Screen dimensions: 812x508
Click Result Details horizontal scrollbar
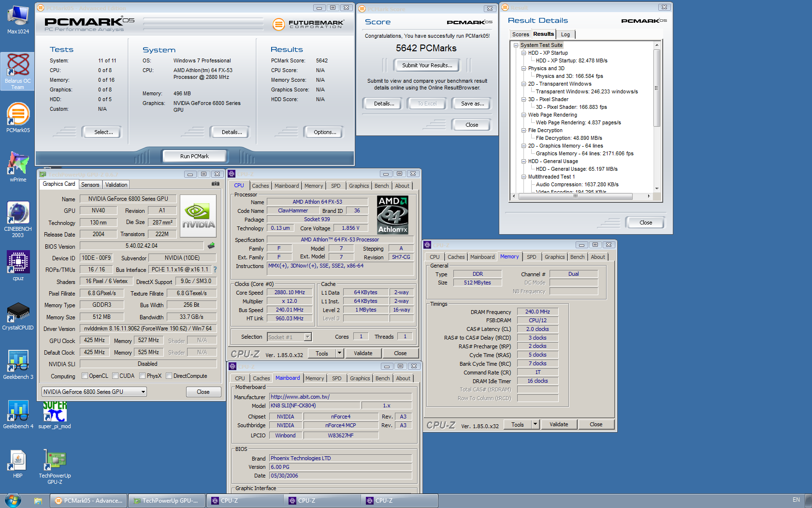tap(575, 196)
